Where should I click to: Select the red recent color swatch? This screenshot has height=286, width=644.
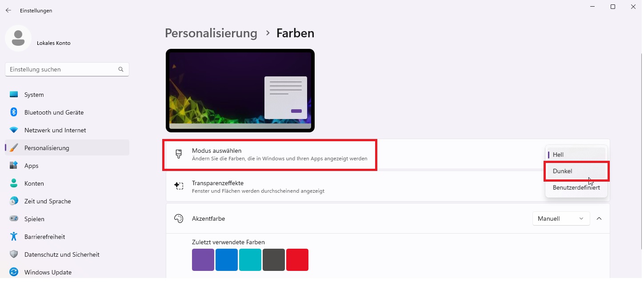(297, 260)
